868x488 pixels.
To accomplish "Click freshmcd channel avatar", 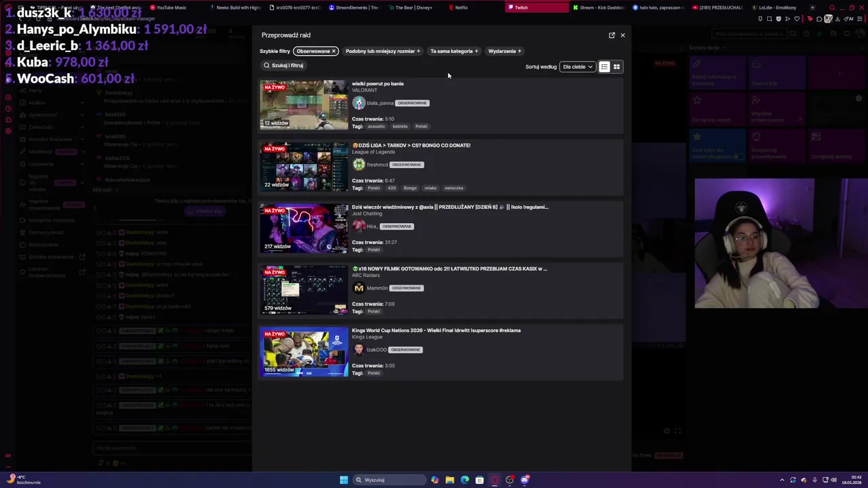I will coord(359,165).
